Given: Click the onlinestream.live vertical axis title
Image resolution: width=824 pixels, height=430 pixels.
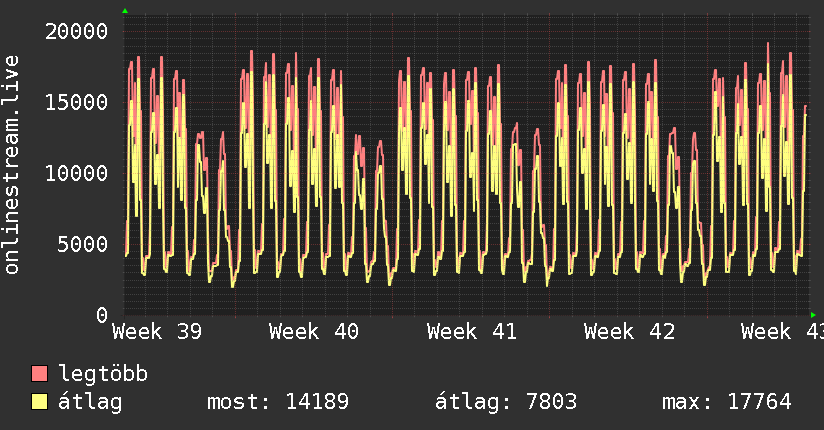Looking at the screenshot, I should coord(12,165).
